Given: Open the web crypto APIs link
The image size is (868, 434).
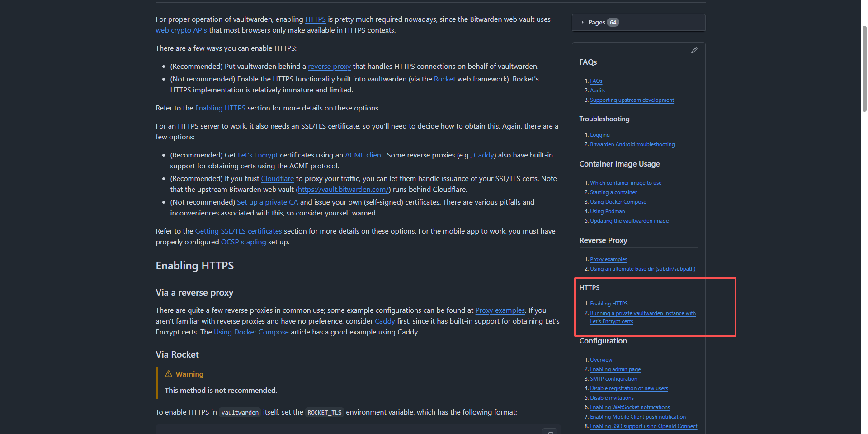Looking at the screenshot, I should 181,30.
